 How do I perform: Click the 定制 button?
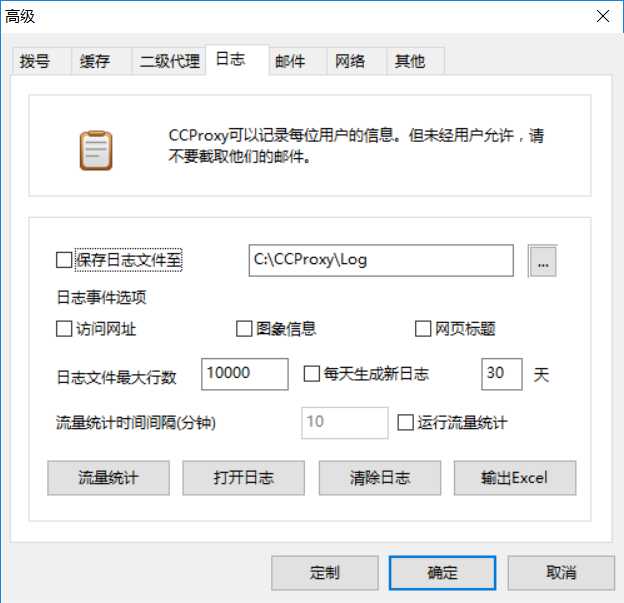click(x=325, y=573)
